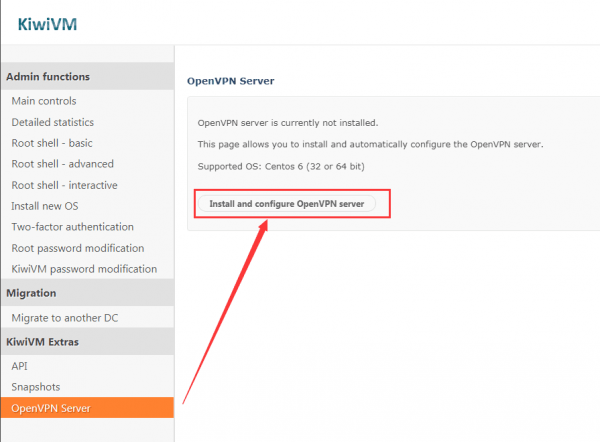Open Root shell - basic

coord(52,143)
